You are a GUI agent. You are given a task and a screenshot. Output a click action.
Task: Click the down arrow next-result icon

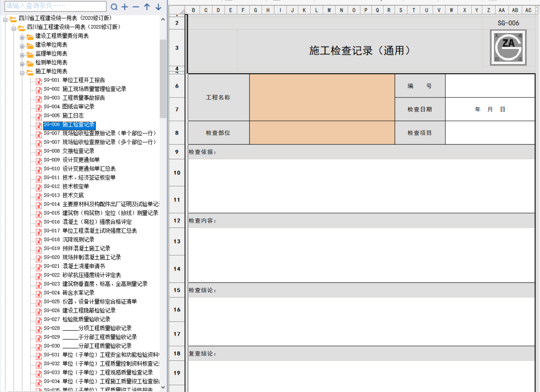(x=158, y=7)
